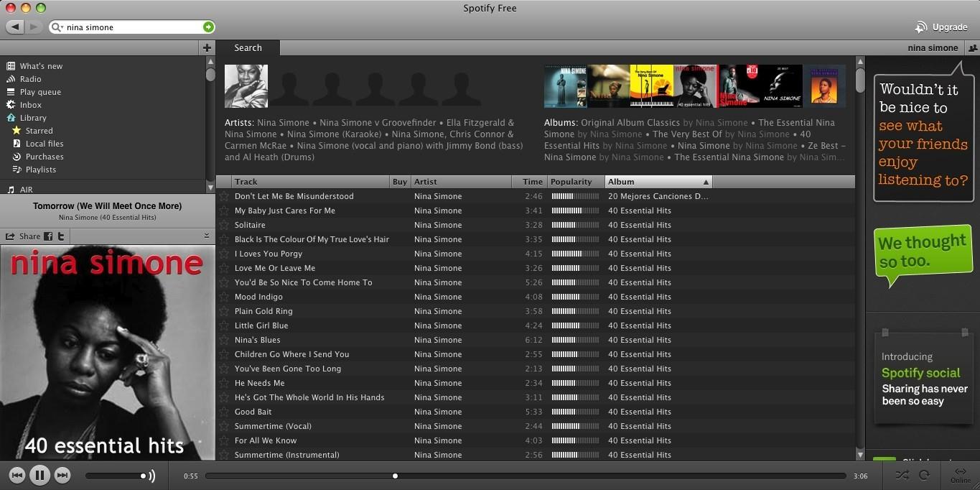Open the Radio section in sidebar
980x490 pixels.
pyautogui.click(x=30, y=79)
